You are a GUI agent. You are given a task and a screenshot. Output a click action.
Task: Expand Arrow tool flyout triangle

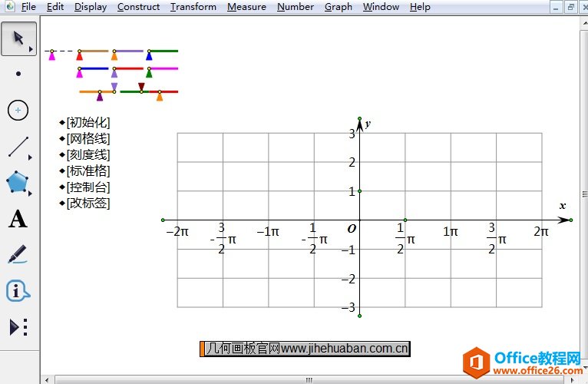click(x=31, y=49)
